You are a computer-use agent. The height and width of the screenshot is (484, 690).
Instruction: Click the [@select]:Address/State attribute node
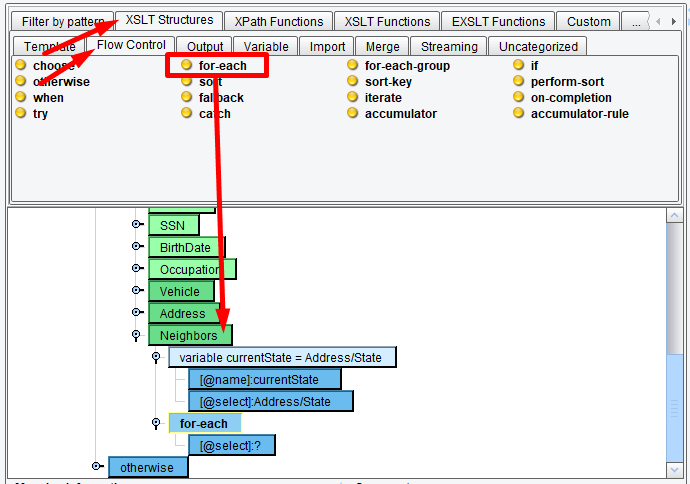pyautogui.click(x=270, y=401)
